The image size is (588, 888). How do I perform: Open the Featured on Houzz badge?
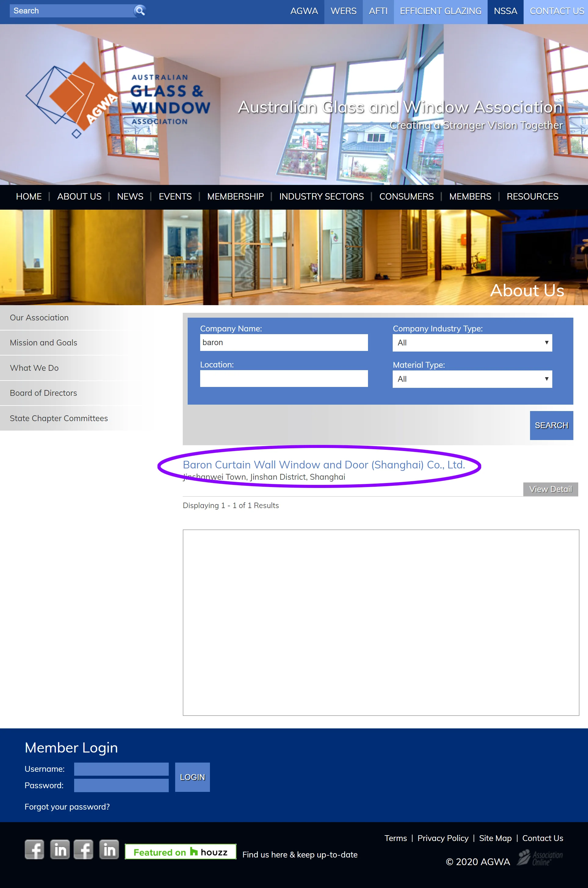(180, 852)
